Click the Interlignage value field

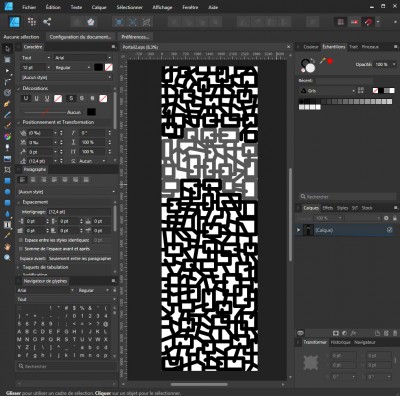click(79, 212)
